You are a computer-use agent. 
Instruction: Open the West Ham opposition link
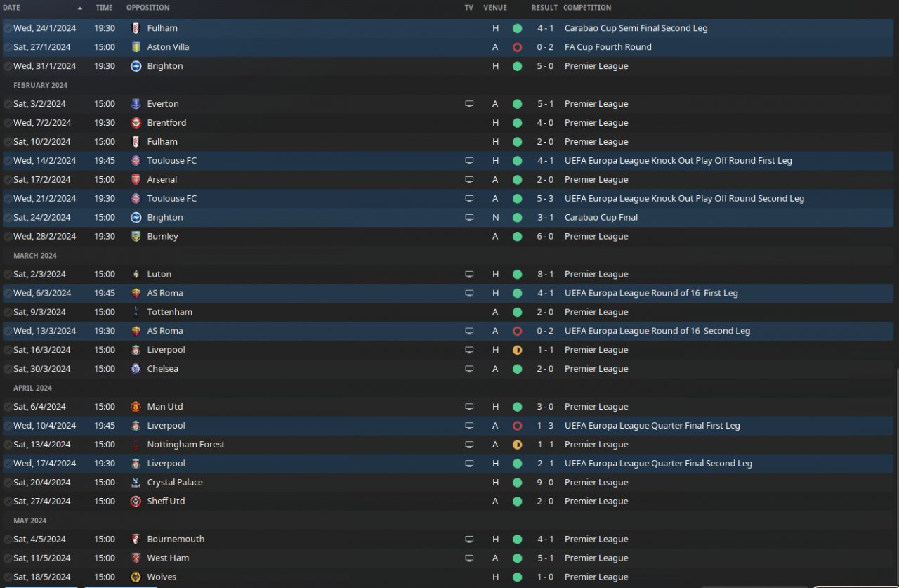(x=168, y=558)
